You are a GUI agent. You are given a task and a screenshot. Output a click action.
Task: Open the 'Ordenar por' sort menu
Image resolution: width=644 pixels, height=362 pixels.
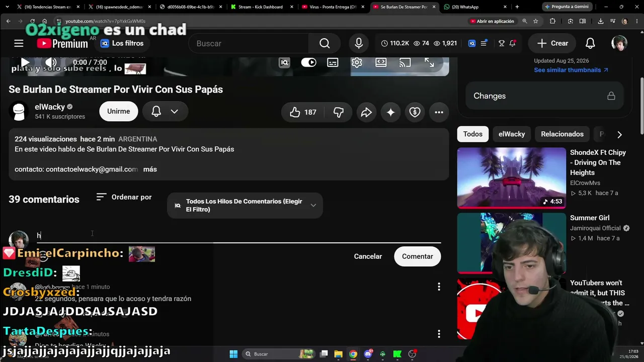[124, 197]
